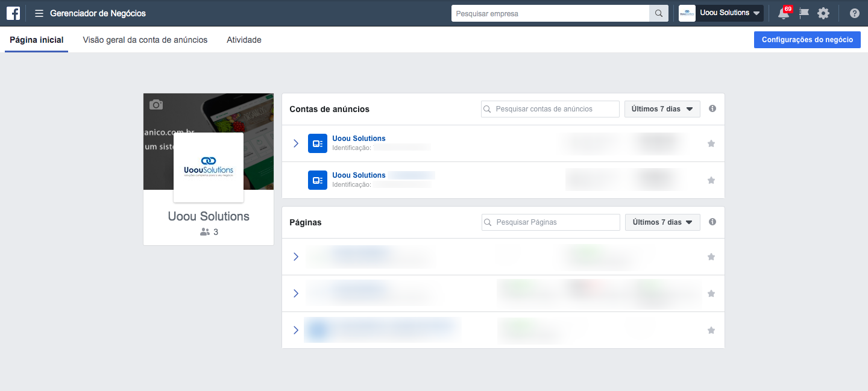Switch to Visão geral da conta de anúncios tab
868x391 pixels.
point(145,40)
